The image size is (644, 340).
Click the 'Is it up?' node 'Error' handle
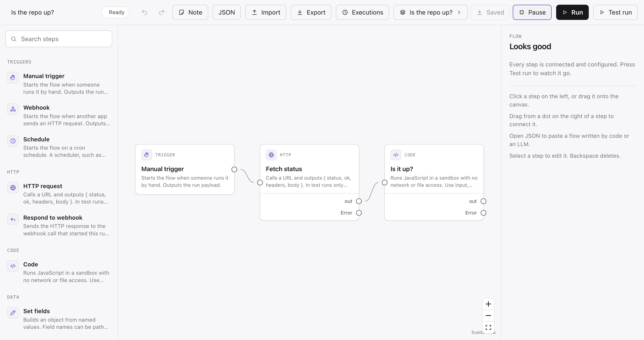483,213
